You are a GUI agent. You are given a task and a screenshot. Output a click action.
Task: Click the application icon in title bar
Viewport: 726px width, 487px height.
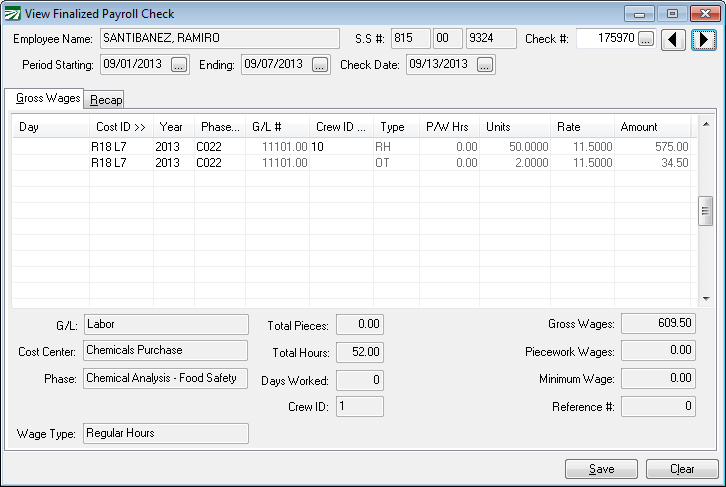pos(13,14)
